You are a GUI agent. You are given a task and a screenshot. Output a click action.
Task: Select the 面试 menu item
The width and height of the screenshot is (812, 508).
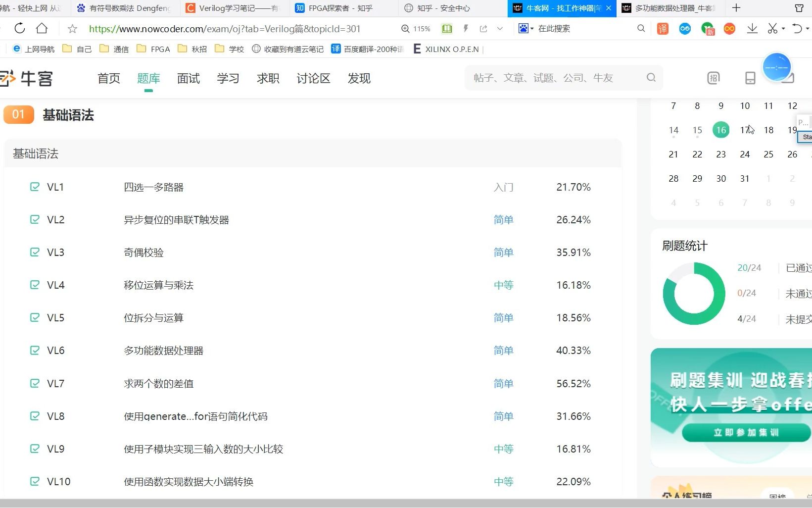point(188,78)
